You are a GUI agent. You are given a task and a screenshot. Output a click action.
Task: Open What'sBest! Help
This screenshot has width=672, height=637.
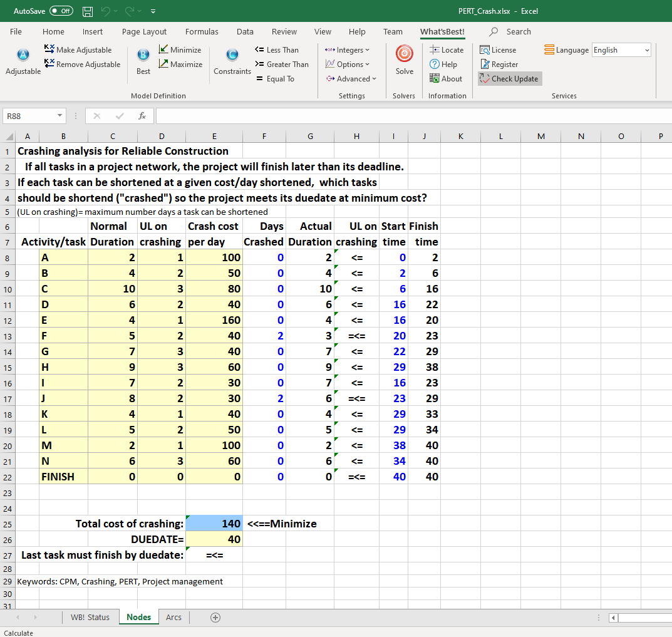(443, 65)
